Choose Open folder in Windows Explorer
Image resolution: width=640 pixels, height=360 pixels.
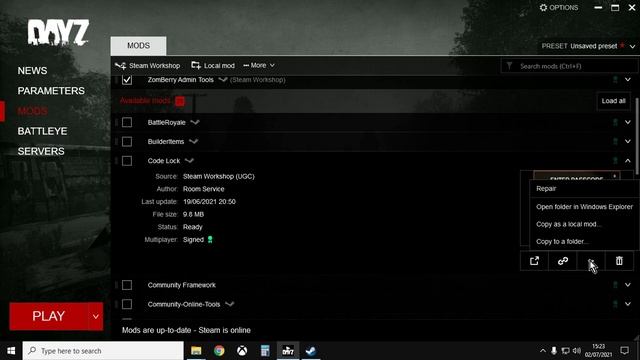coord(584,207)
